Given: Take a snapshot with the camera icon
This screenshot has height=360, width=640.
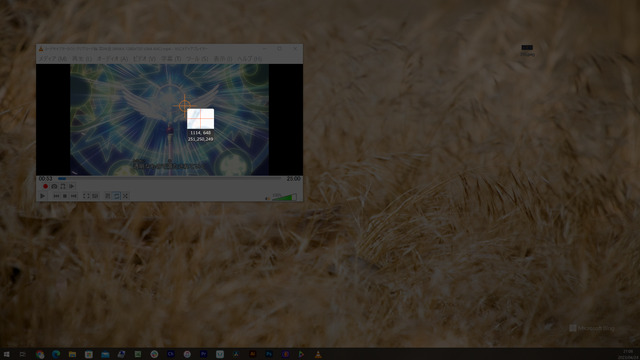Looking at the screenshot, I should coord(54,187).
